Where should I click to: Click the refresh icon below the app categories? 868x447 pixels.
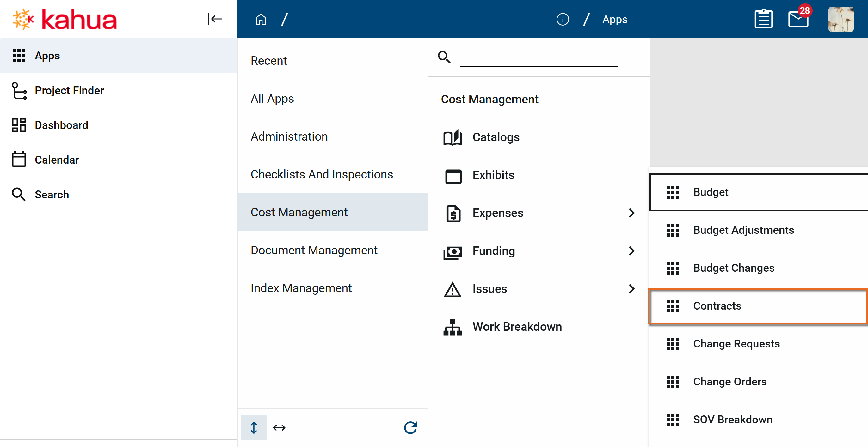[x=410, y=427]
